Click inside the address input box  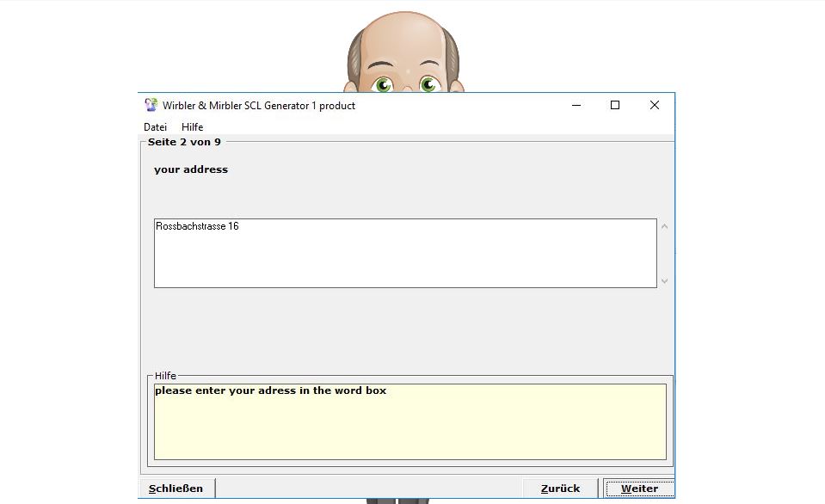[404, 254]
